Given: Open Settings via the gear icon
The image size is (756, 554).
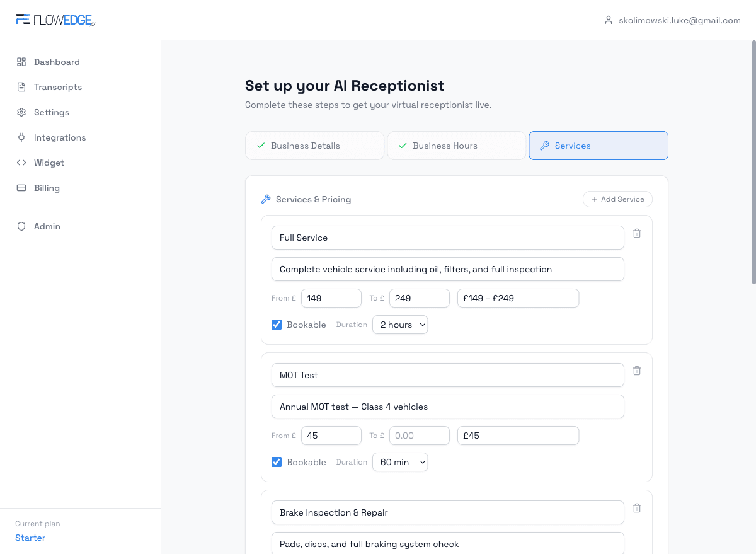Looking at the screenshot, I should tap(21, 112).
